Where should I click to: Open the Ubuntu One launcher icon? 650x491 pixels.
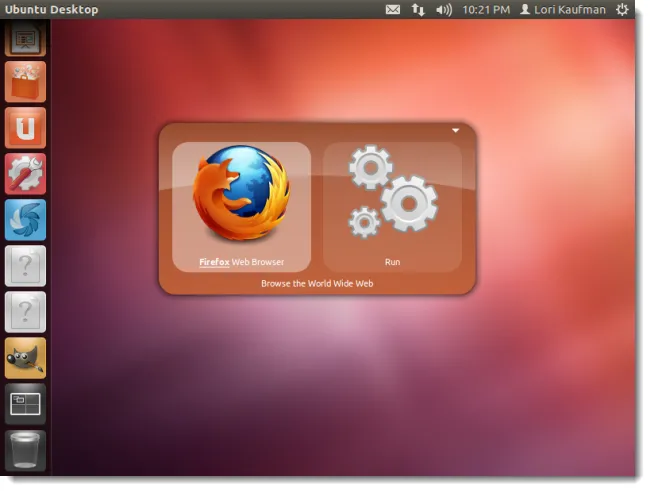[25, 128]
